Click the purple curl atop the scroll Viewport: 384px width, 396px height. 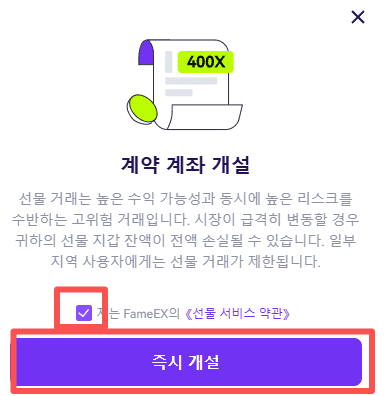click(x=146, y=52)
